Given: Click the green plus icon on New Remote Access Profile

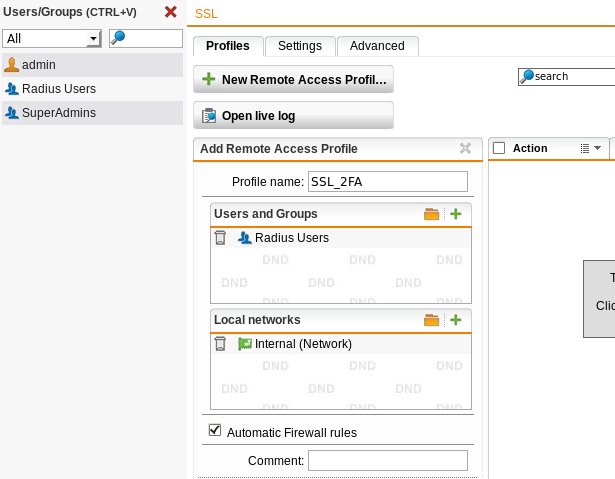Looking at the screenshot, I should (x=209, y=79).
